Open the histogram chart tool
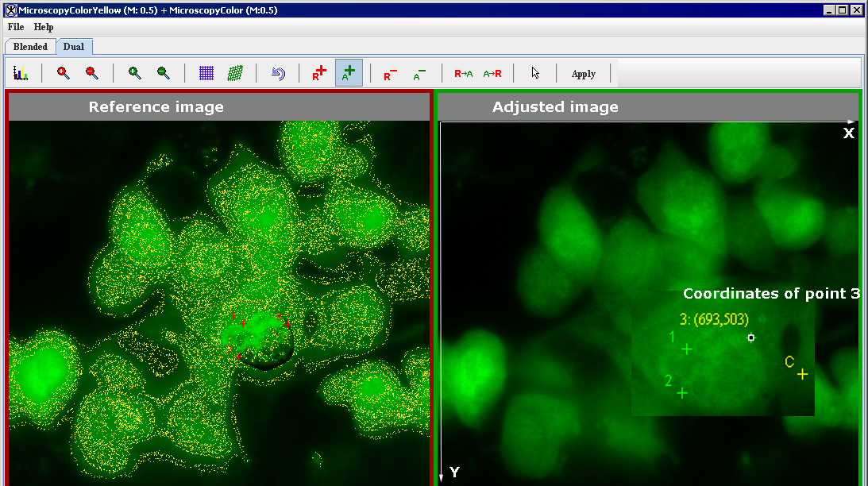This screenshot has width=868, height=486. tap(21, 73)
